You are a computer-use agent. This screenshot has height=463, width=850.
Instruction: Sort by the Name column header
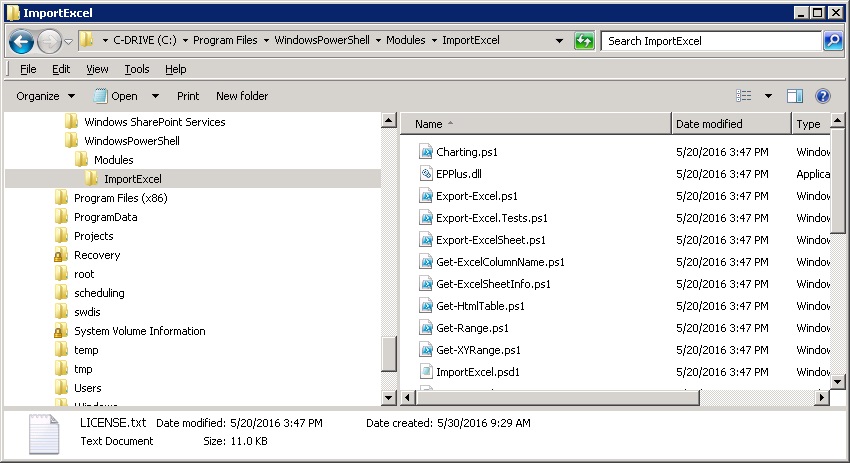click(x=536, y=124)
